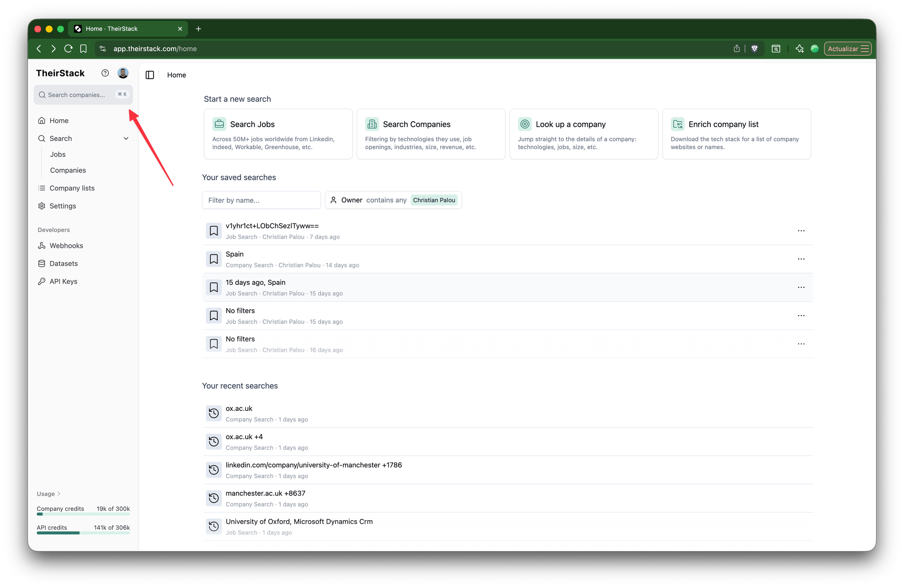Open the user profile avatar

click(123, 73)
